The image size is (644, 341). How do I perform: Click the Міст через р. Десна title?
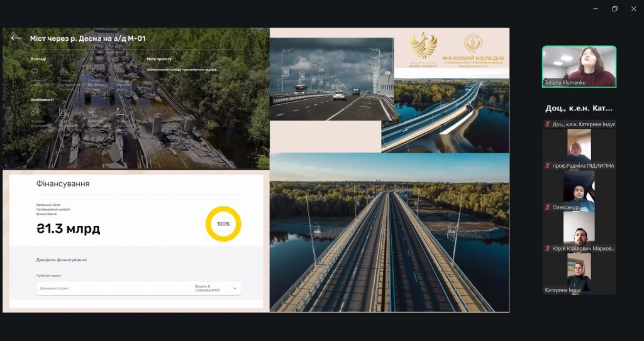pyautogui.click(x=87, y=38)
